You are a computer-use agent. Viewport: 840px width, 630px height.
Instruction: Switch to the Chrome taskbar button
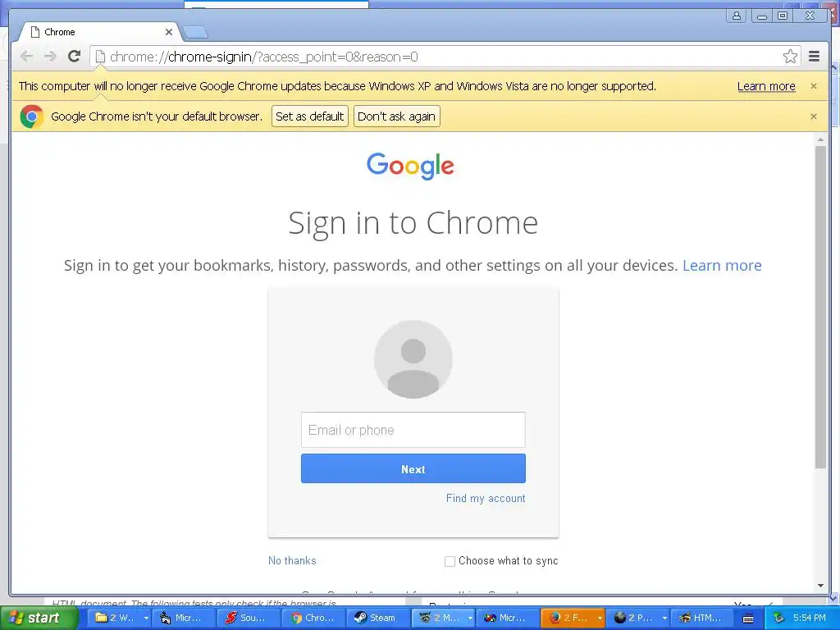tap(313, 618)
